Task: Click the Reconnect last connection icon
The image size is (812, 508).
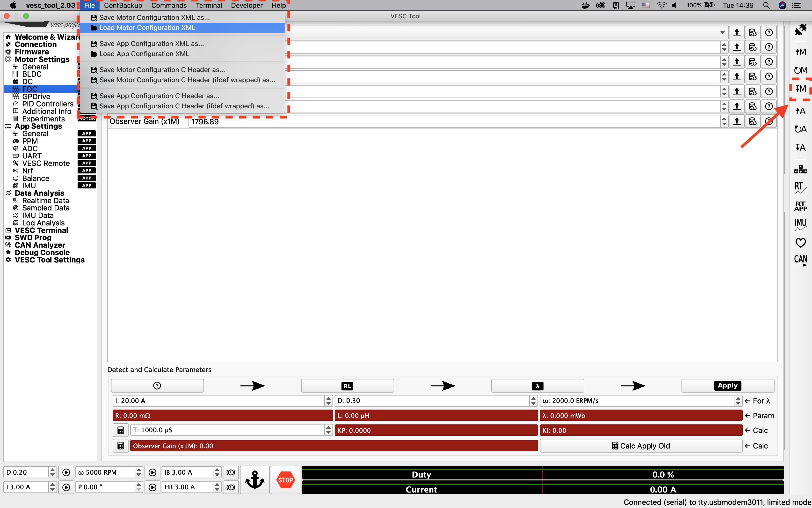Action: pyautogui.click(x=801, y=30)
